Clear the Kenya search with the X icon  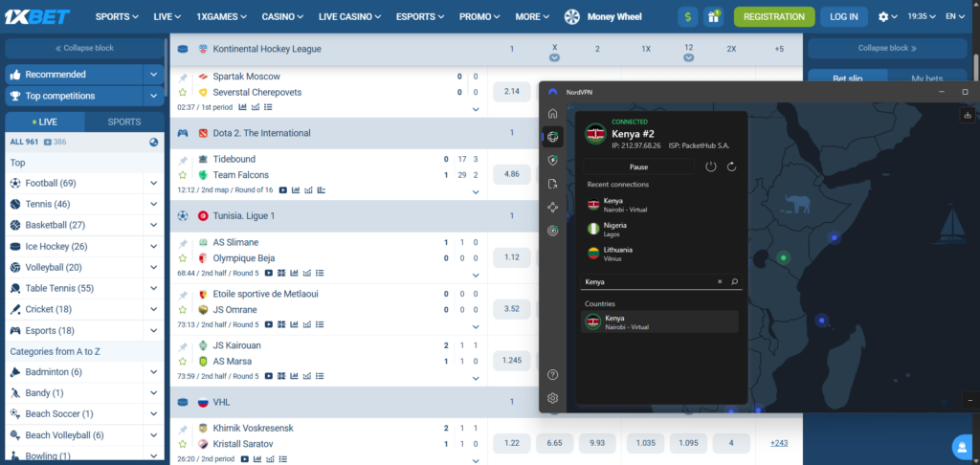point(720,282)
